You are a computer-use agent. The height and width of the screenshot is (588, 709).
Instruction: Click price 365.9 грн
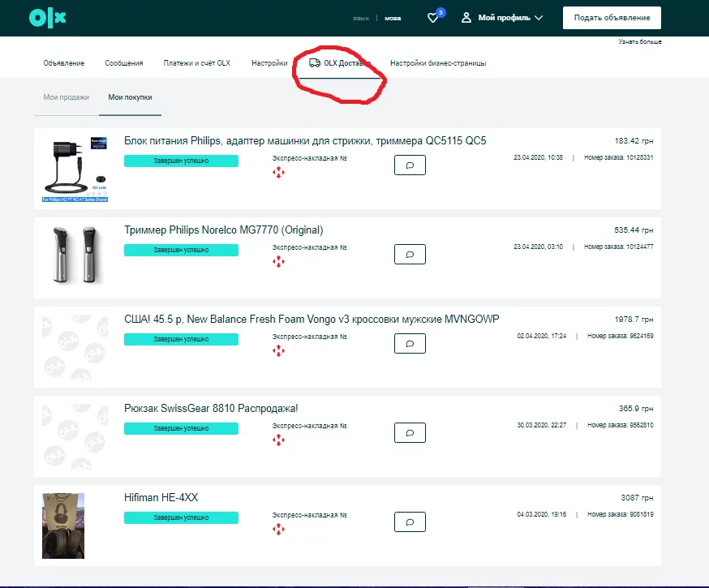(x=636, y=409)
